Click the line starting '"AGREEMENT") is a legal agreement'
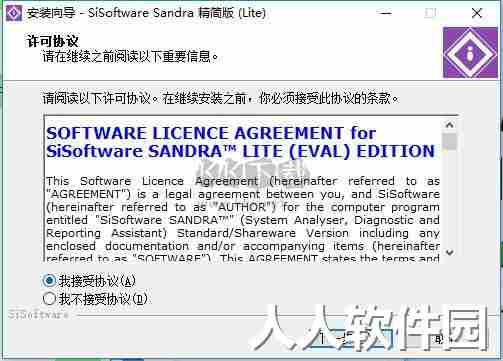 (243, 194)
